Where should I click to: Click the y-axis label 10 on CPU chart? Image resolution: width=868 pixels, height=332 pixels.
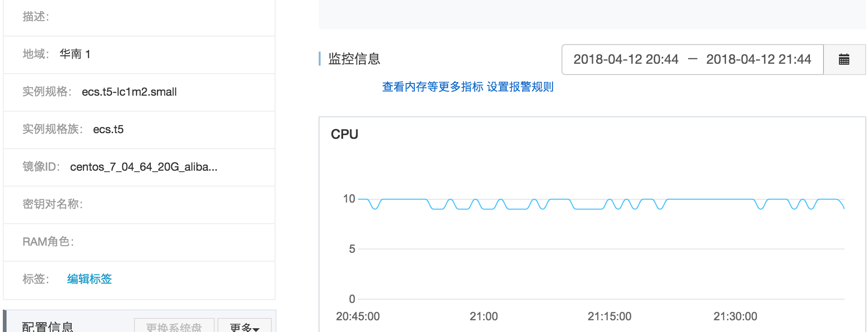click(349, 199)
